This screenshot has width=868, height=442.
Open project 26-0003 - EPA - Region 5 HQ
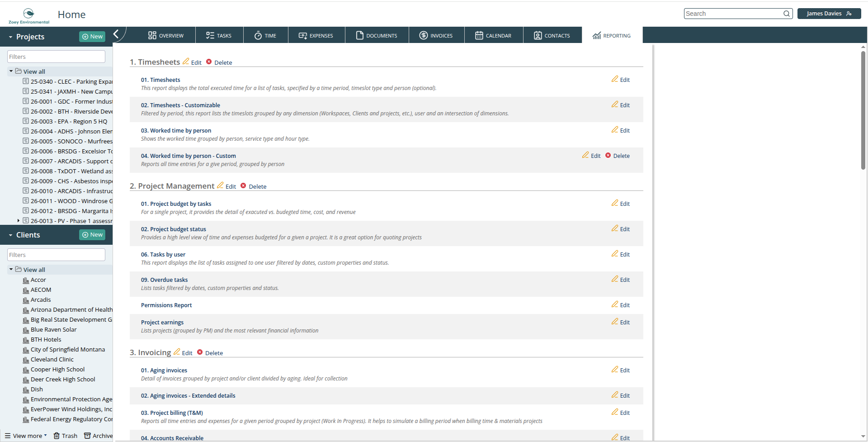69,121
